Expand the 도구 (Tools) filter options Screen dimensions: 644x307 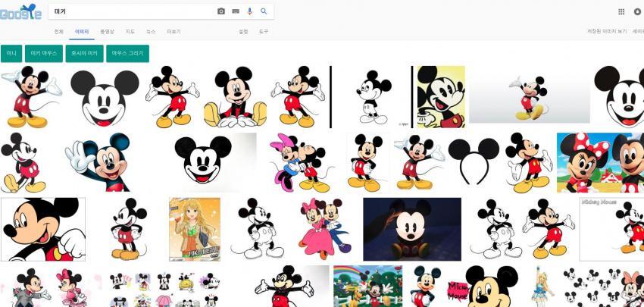point(264,32)
